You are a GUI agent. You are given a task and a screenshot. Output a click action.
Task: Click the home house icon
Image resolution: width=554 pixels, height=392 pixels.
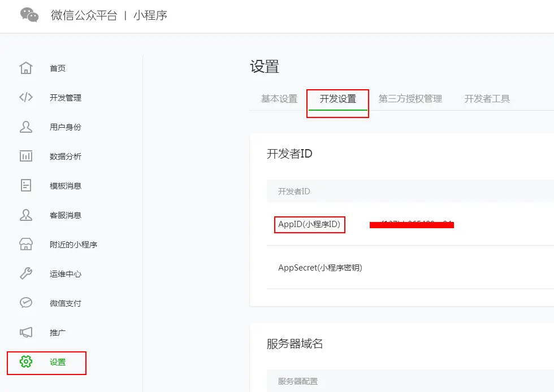[26, 68]
